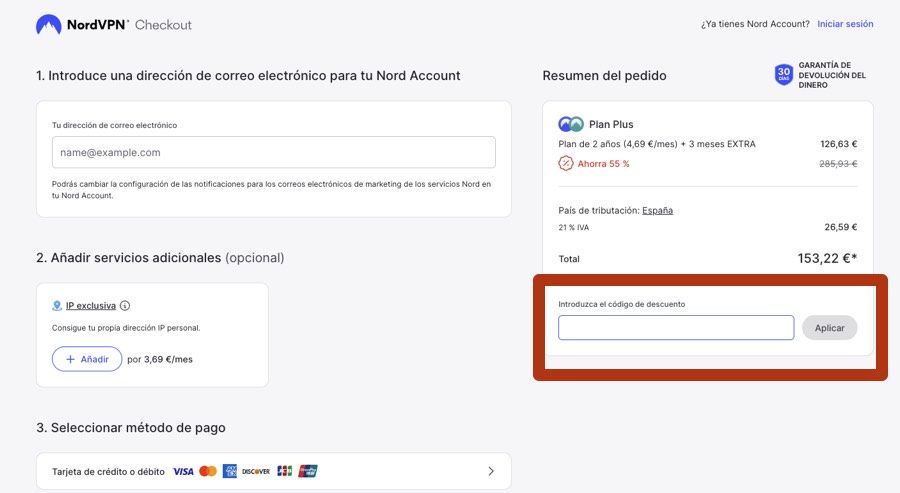900x493 pixels.
Task: Open the Iniciar sesión link
Action: [x=845, y=24]
